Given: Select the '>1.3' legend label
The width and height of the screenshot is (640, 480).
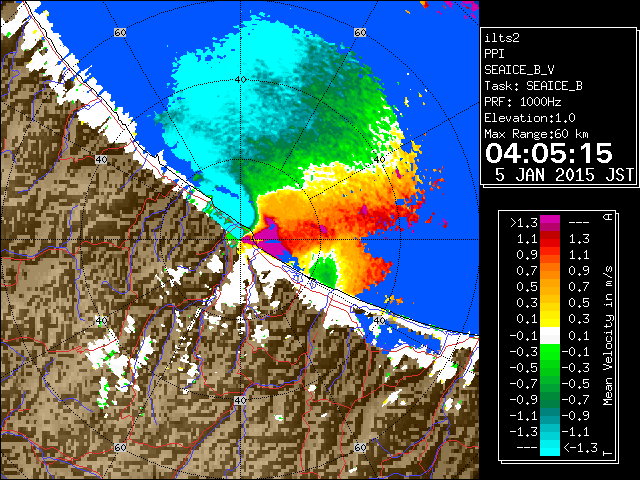Looking at the screenshot, I should [x=523, y=223].
